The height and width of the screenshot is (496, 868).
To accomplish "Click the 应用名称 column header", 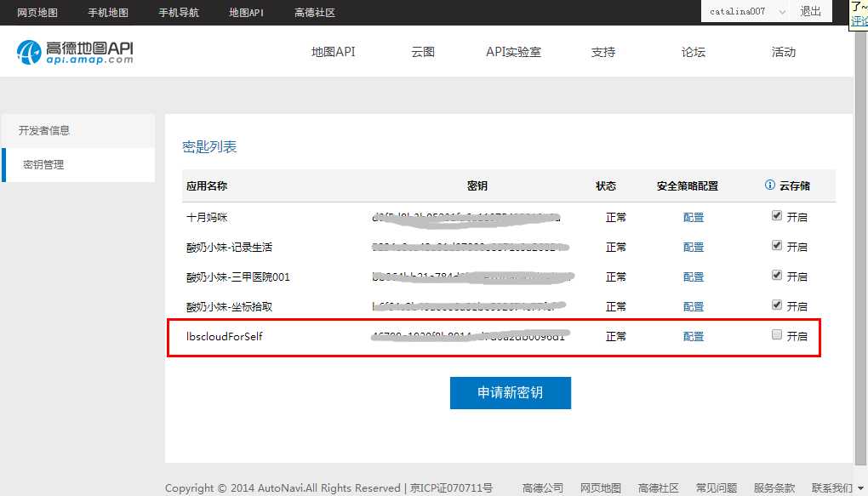I will coord(207,186).
